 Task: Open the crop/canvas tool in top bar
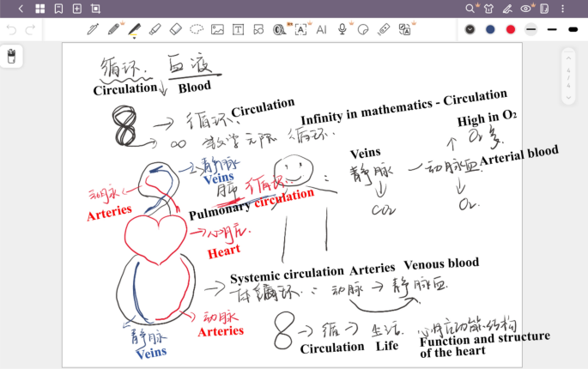(x=95, y=9)
